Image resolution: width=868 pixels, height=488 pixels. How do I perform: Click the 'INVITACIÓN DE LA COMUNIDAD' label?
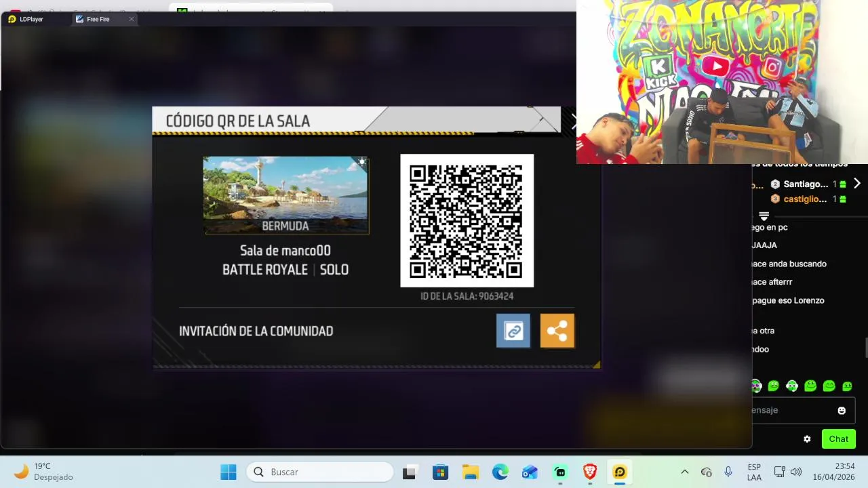tap(256, 331)
